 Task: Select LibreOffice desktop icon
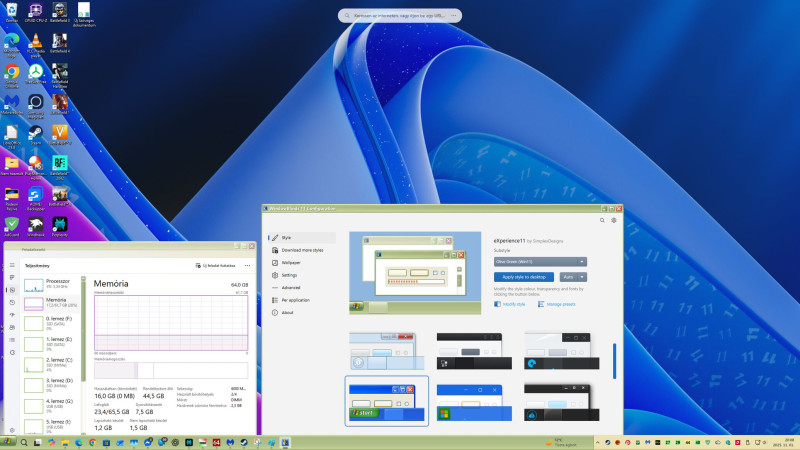point(12,137)
